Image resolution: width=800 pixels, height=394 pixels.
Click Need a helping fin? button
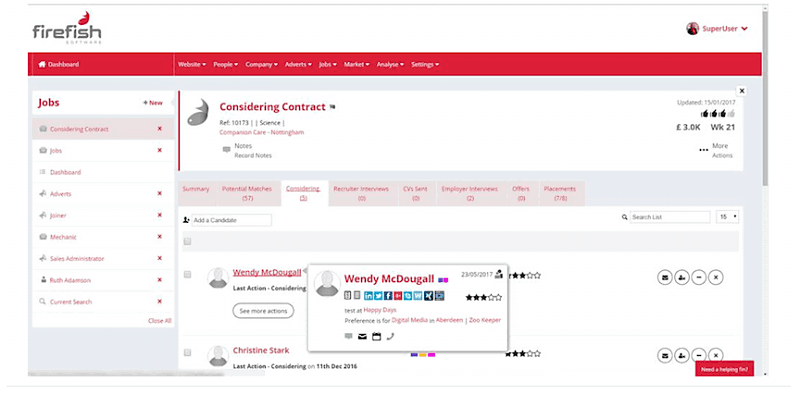click(x=724, y=369)
